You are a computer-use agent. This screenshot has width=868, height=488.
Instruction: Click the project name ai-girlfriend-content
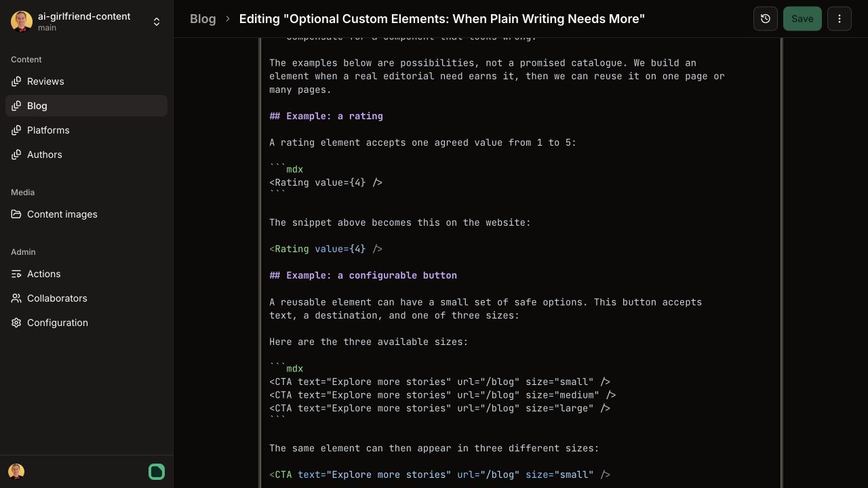click(84, 16)
